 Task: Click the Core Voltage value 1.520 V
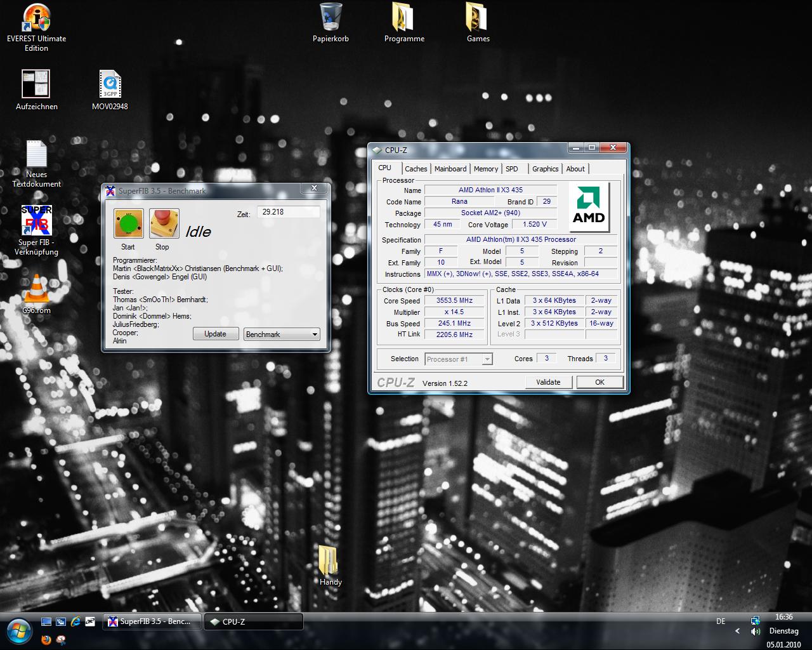point(535,224)
